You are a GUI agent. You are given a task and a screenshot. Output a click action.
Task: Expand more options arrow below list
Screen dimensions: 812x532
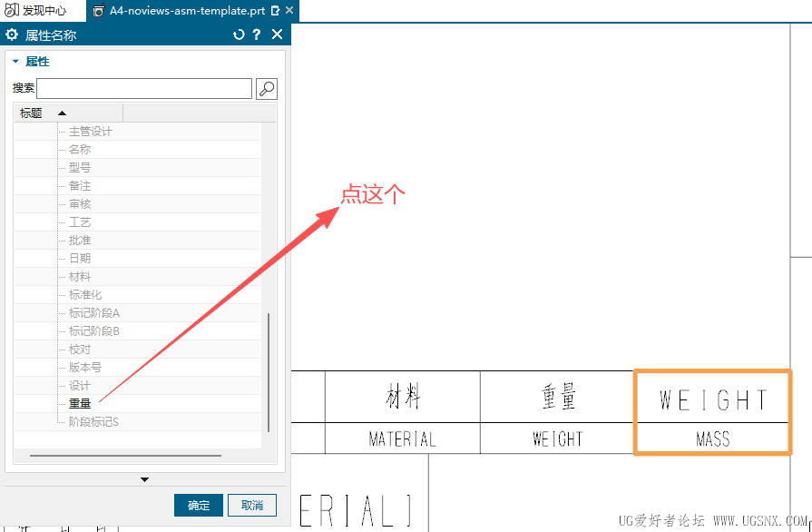point(144,479)
